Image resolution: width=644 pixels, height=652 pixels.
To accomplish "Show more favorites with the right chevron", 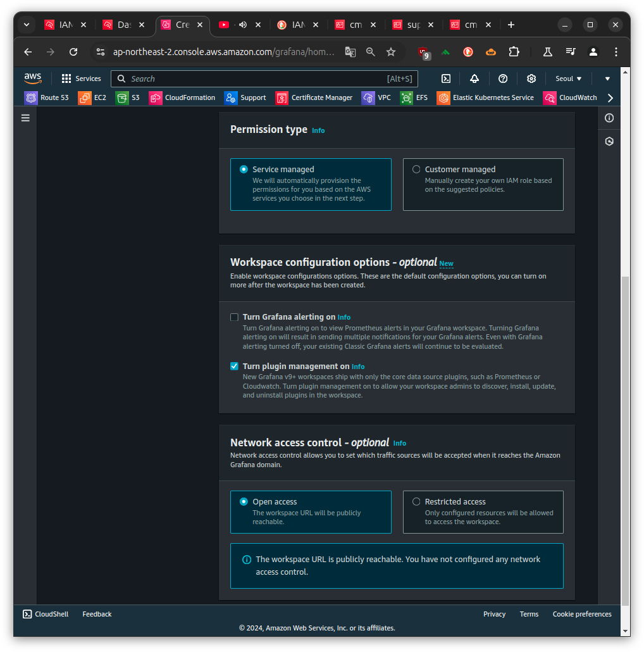I will [x=610, y=97].
